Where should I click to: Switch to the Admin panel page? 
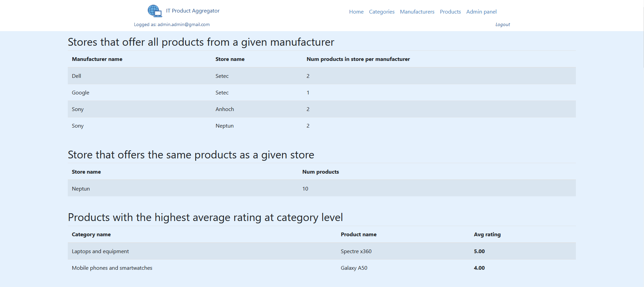tap(481, 12)
